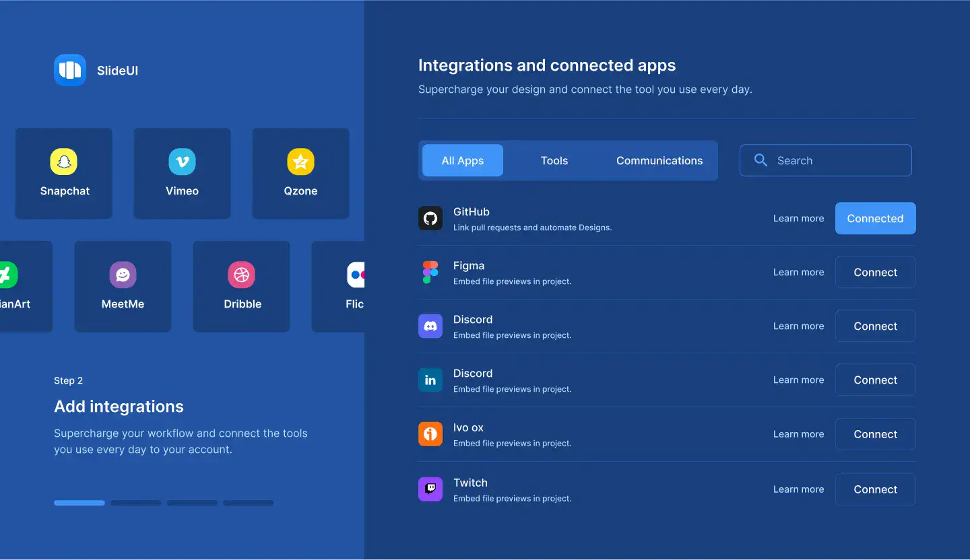The height and width of the screenshot is (560, 970).
Task: Click the Snapchat card label
Action: pyautogui.click(x=65, y=190)
